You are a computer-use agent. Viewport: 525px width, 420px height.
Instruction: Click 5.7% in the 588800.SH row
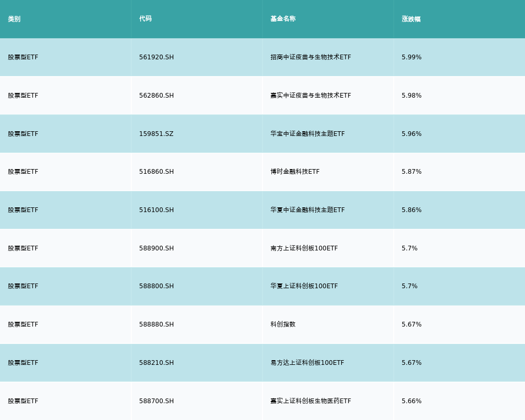(409, 286)
